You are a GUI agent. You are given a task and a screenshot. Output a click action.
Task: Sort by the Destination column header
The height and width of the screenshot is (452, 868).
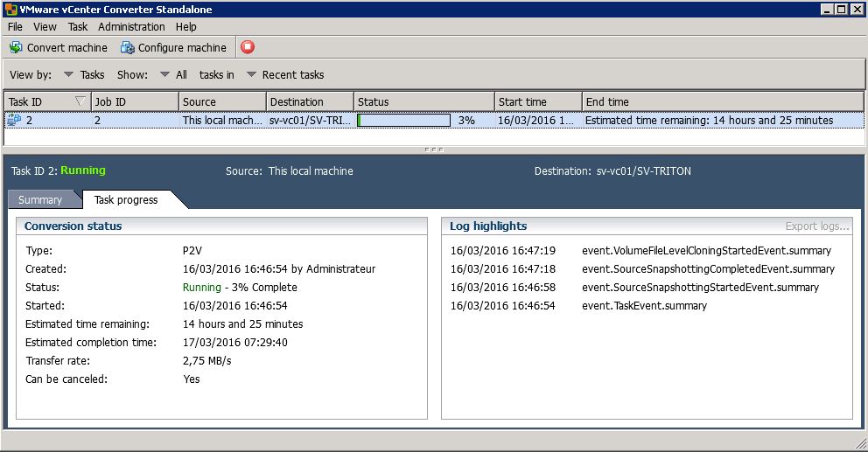click(x=310, y=101)
